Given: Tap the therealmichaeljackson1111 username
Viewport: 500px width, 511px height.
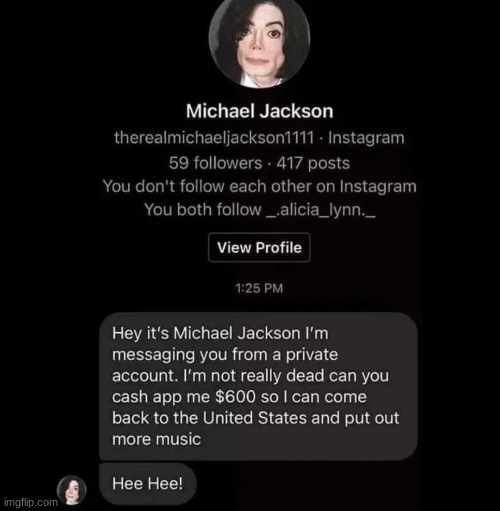Looking at the screenshot, I should click(214, 138).
